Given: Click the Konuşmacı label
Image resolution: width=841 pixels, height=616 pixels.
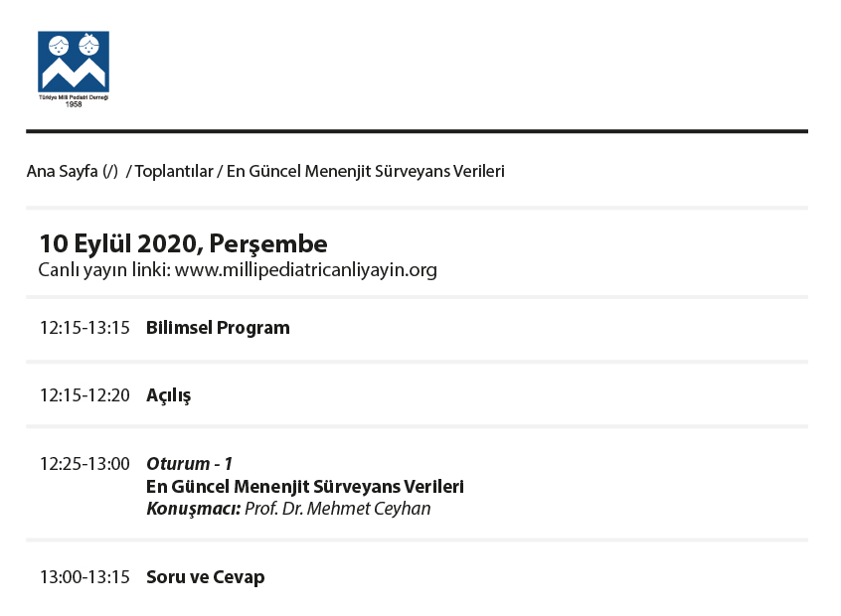Looking at the screenshot, I should (x=194, y=509).
